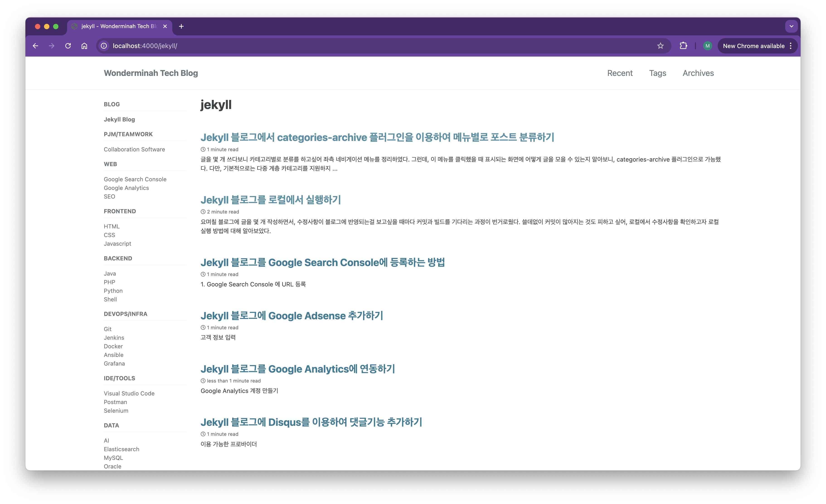826x504 pixels.
Task: Open the Google Adsense post title
Action: pos(292,316)
